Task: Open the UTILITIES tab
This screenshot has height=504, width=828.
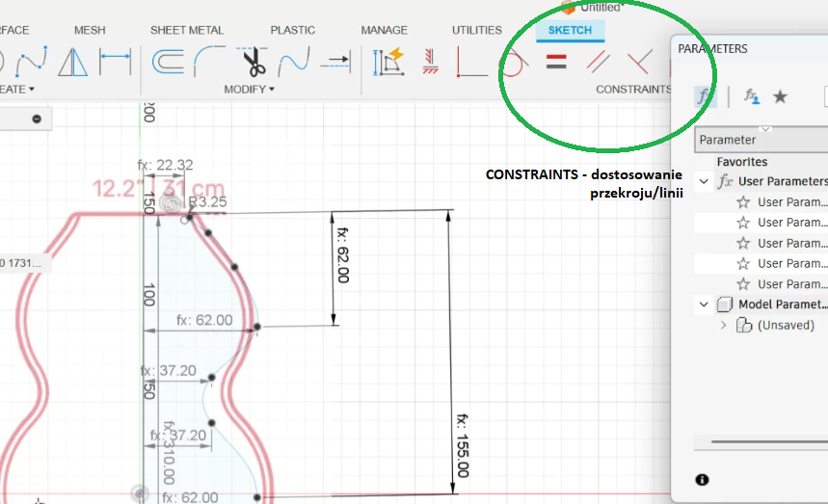Action: click(476, 30)
